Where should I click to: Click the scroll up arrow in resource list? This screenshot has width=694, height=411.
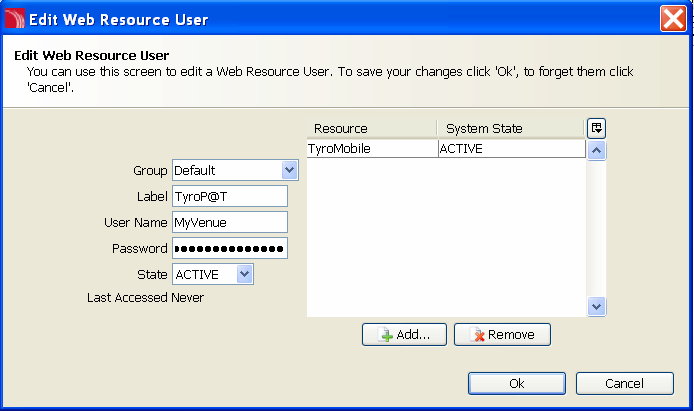tap(596, 150)
